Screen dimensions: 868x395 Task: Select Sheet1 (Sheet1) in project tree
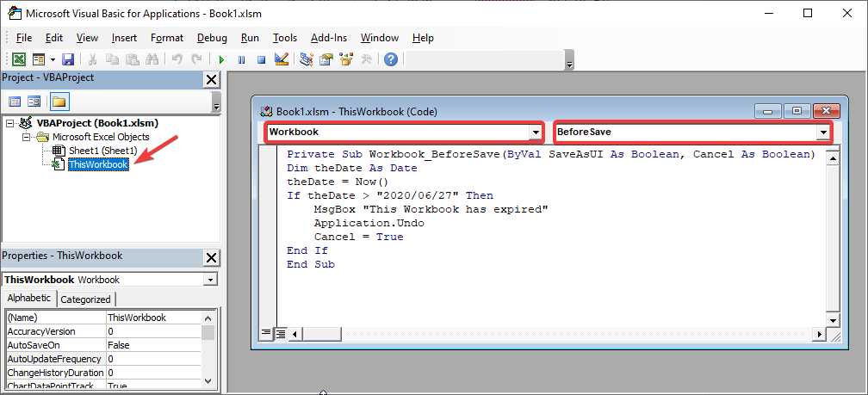click(x=103, y=151)
